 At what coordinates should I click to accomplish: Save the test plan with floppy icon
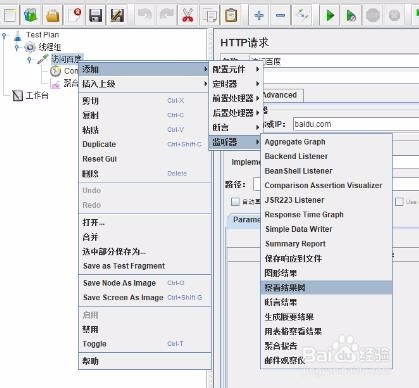pos(96,15)
